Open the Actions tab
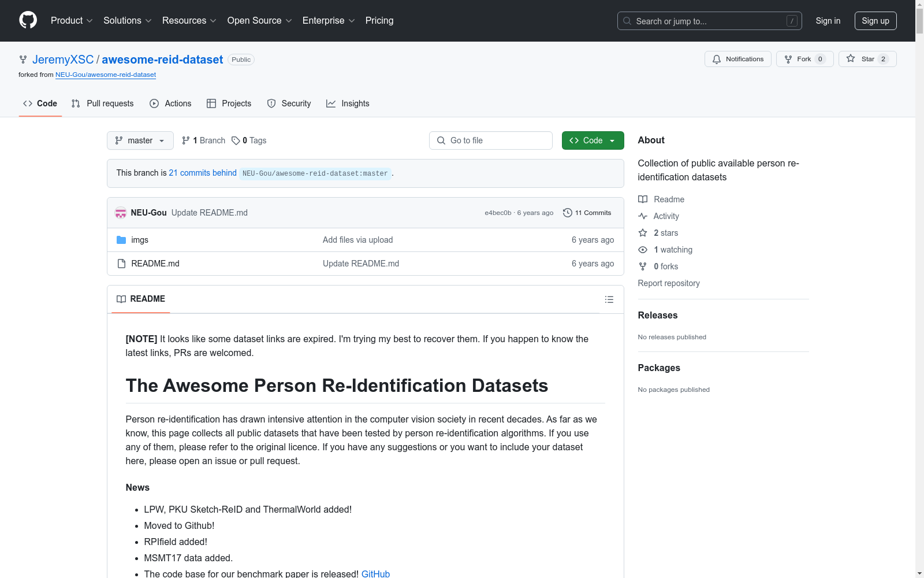This screenshot has width=924, height=578. pyautogui.click(x=170, y=103)
